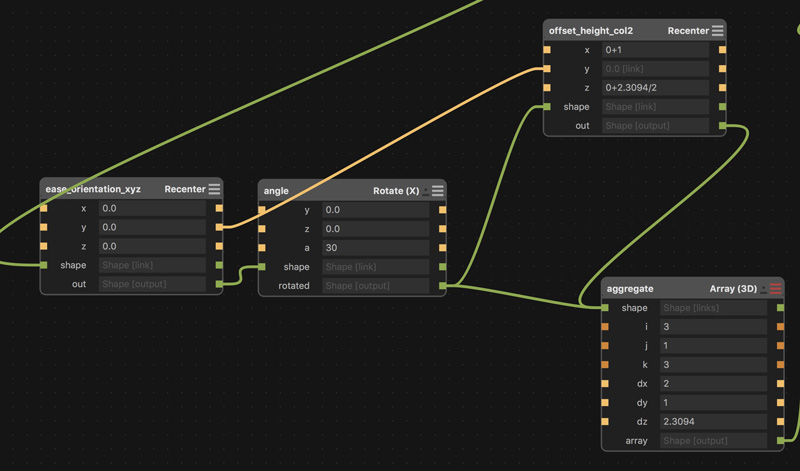Click the green 'shape' input port on aggregate node
The height and width of the screenshot is (471, 800).
(605, 308)
